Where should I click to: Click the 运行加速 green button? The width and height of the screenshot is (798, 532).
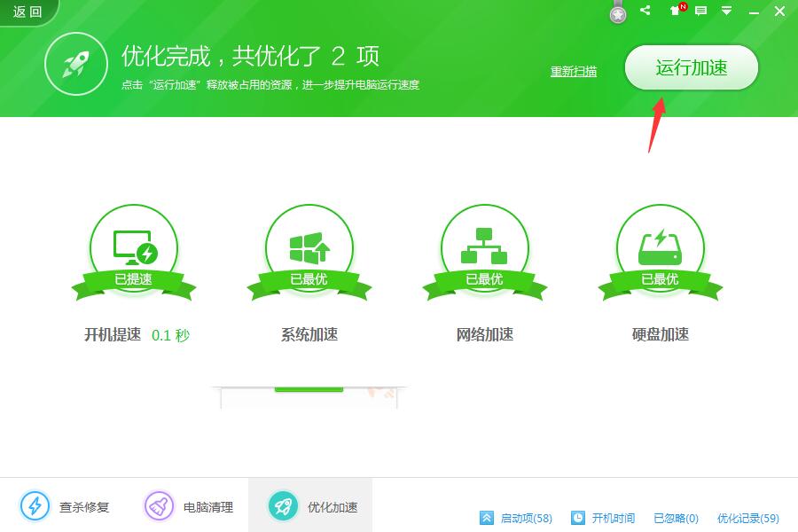tap(692, 66)
